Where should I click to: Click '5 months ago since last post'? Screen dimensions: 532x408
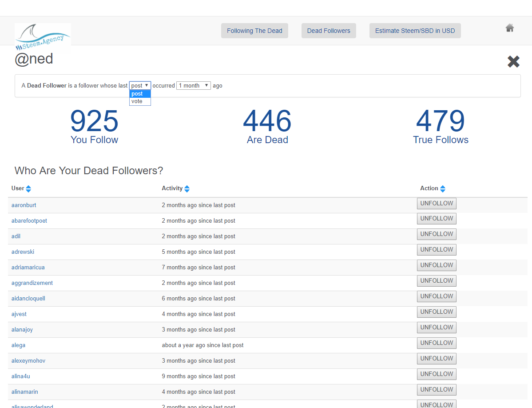(x=199, y=252)
